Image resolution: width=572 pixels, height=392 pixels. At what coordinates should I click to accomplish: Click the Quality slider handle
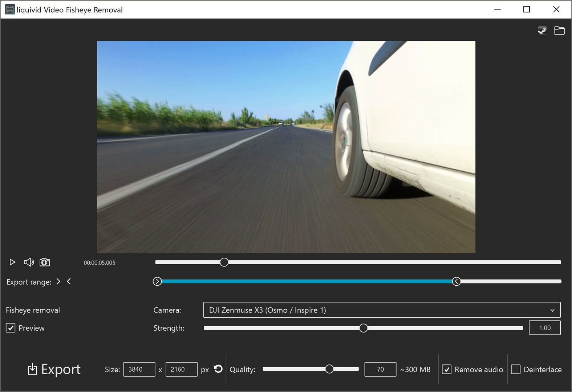coord(329,369)
